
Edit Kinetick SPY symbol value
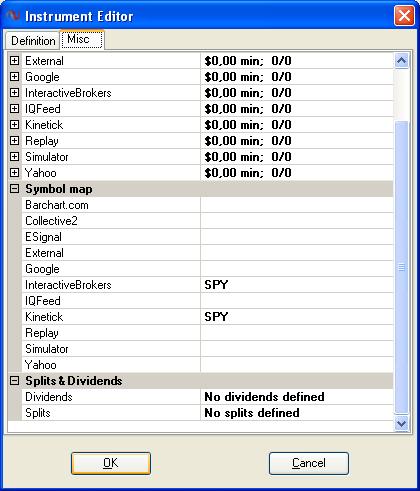pyautogui.click(x=297, y=317)
